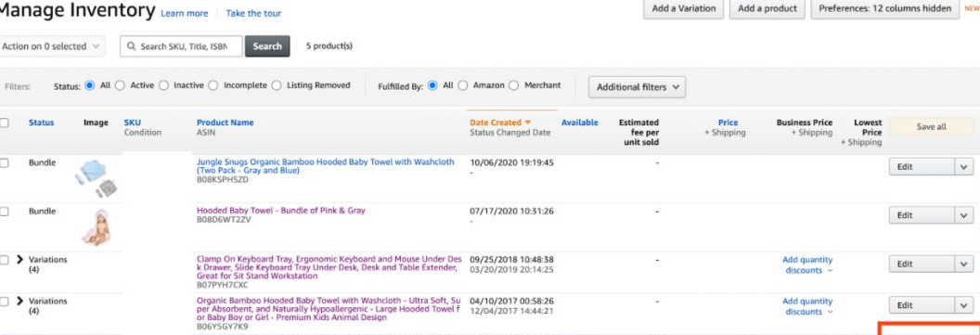980x335 pixels.
Task: Open Edit dropdown arrow for Jungle Snugs row
Action: click(963, 167)
